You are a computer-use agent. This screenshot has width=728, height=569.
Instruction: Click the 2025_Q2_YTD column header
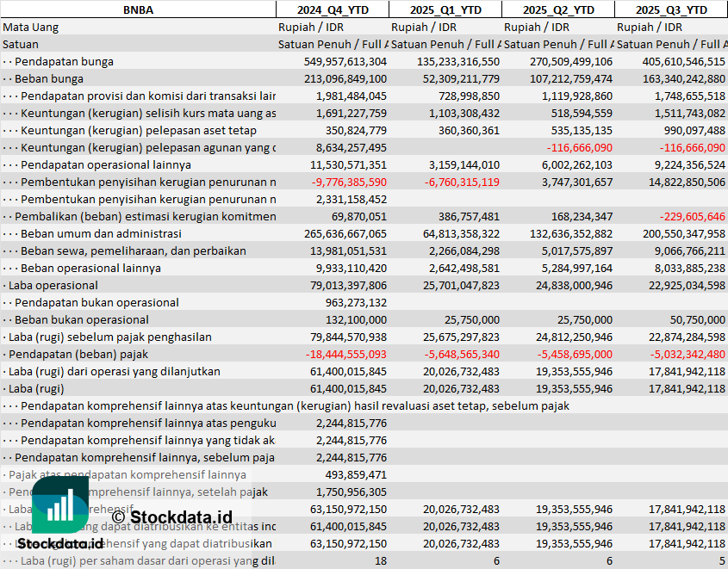pos(557,9)
